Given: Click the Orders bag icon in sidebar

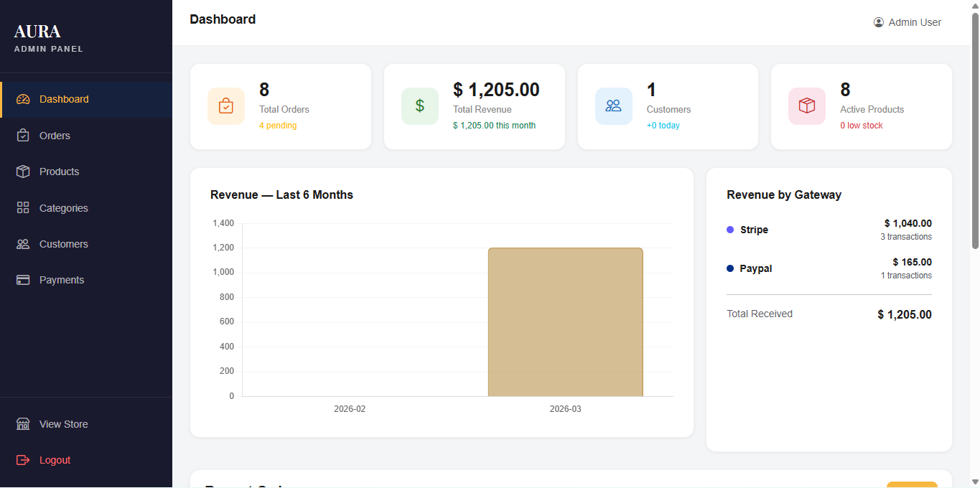Looking at the screenshot, I should 23,136.
